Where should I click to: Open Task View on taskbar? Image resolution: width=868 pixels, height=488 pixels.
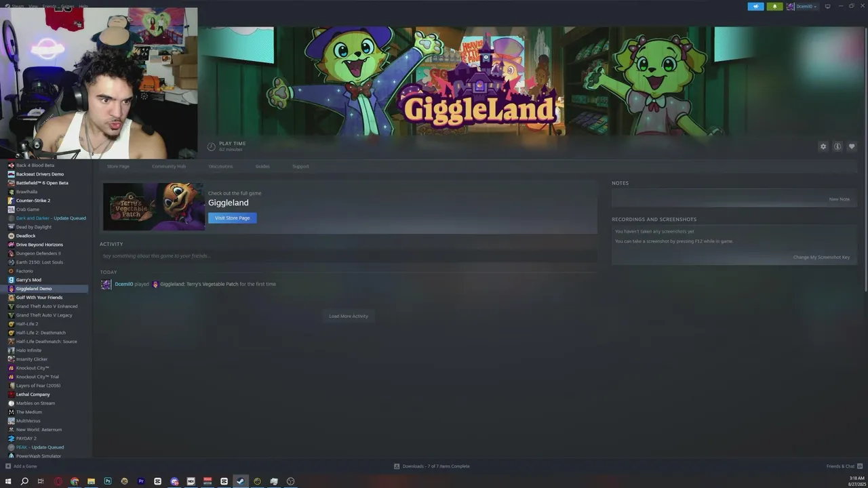[41, 481]
